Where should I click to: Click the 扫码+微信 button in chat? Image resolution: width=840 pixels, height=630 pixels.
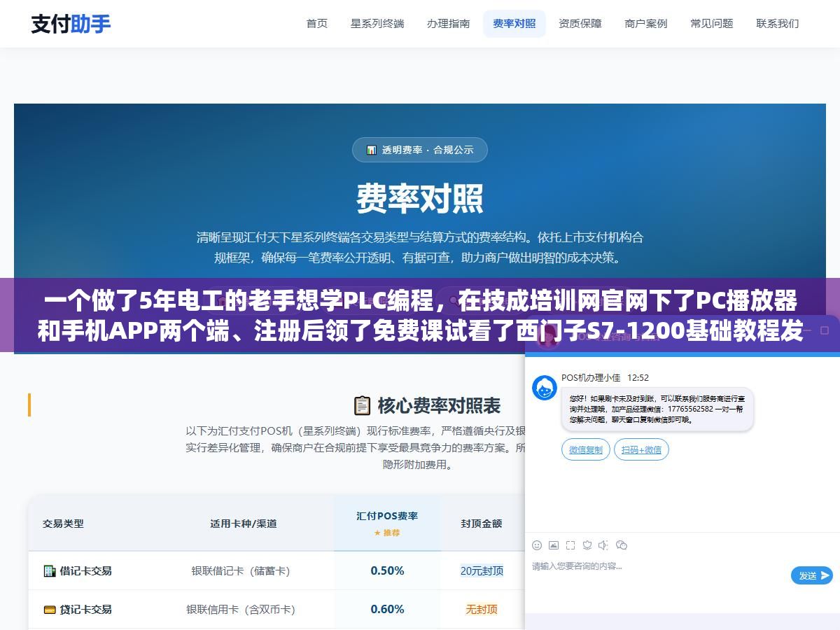coord(641,449)
